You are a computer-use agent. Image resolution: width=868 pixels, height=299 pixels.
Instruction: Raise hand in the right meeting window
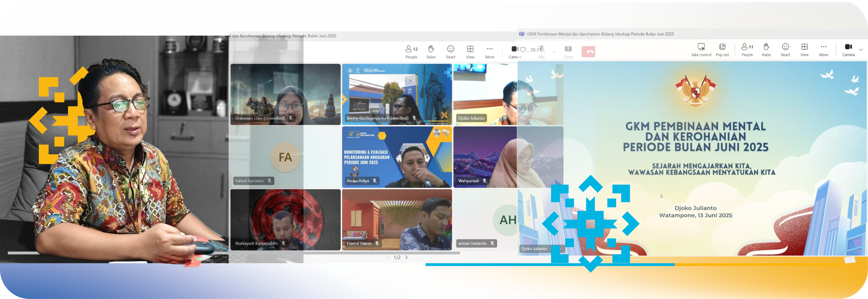coord(766,50)
